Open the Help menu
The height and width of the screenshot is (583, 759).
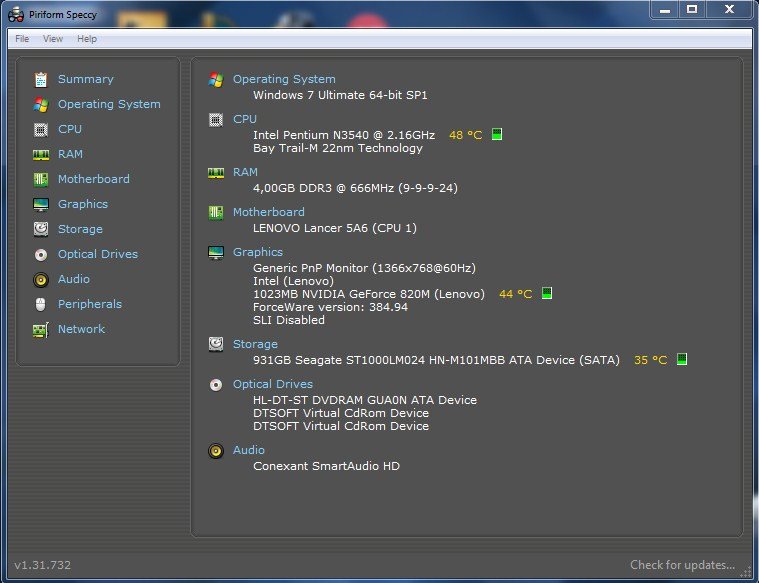click(87, 39)
